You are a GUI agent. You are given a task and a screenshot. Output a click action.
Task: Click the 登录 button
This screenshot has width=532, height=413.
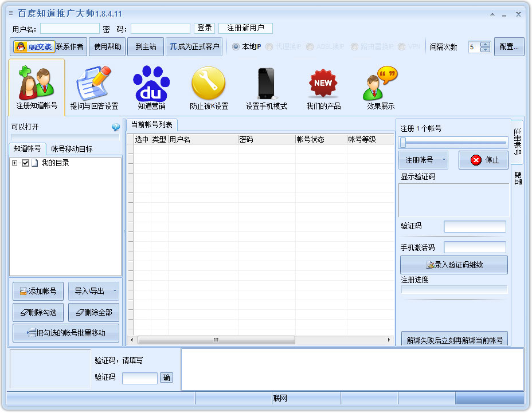point(204,28)
